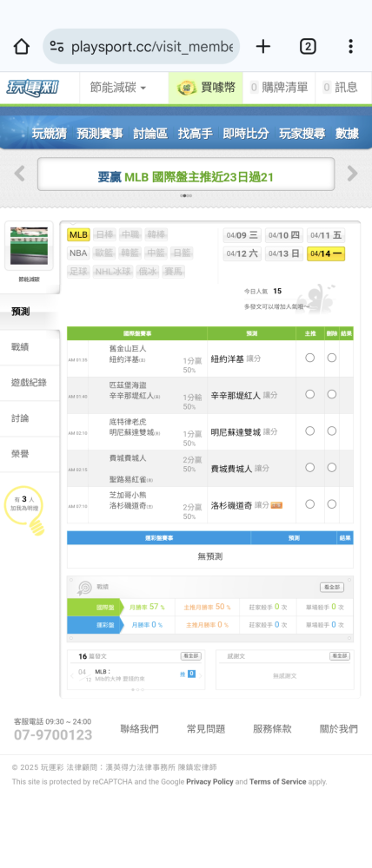Choose date 04/13 日
The width and height of the screenshot is (372, 868).
(284, 253)
